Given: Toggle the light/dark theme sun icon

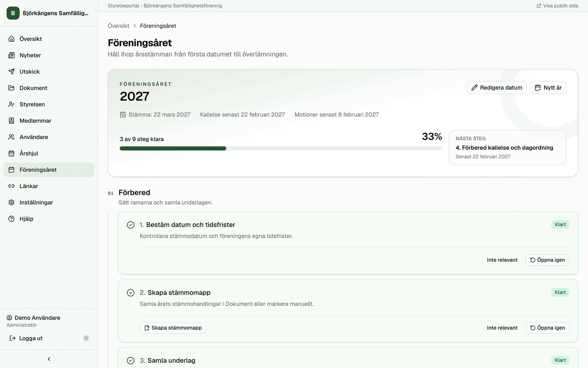Looking at the screenshot, I should point(86,338).
